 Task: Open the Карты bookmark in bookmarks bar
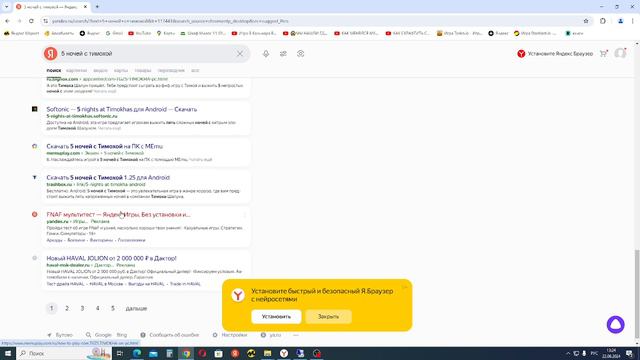(x=166, y=33)
